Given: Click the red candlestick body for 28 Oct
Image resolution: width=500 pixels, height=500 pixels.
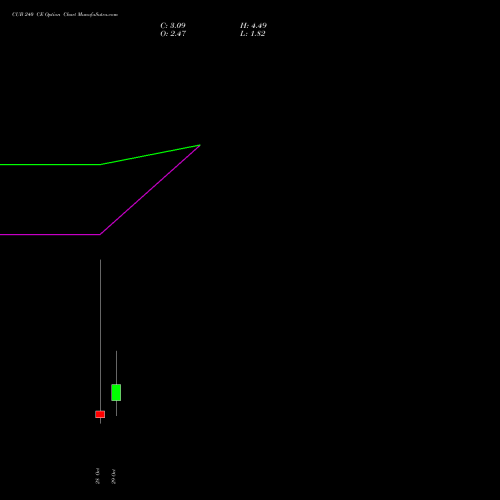Looking at the screenshot, I should 100,414.
